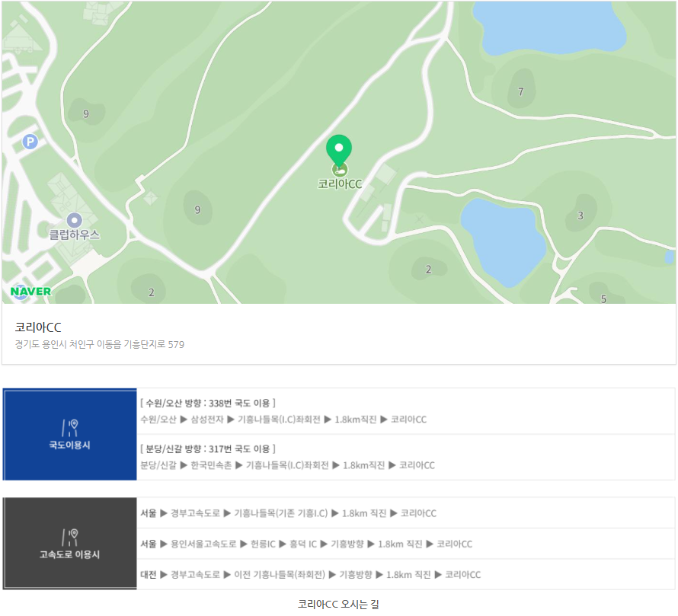
Task: Click the 코리아CC title below the map
Action: click(x=38, y=327)
